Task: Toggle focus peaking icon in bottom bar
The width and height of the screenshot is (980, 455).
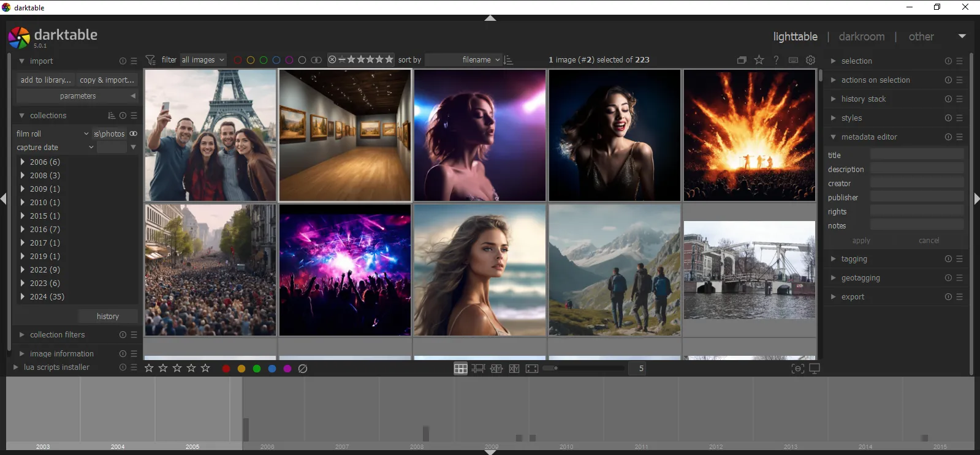Action: [797, 369]
